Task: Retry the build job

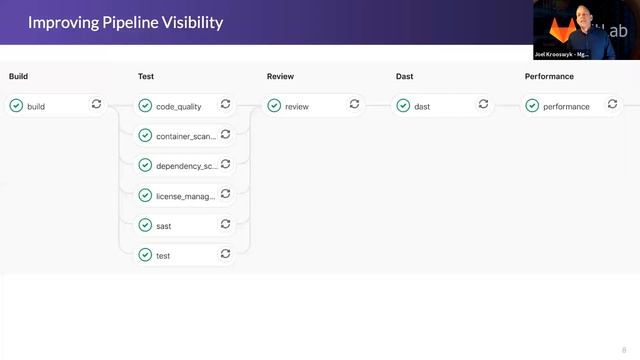Action: click(x=96, y=104)
